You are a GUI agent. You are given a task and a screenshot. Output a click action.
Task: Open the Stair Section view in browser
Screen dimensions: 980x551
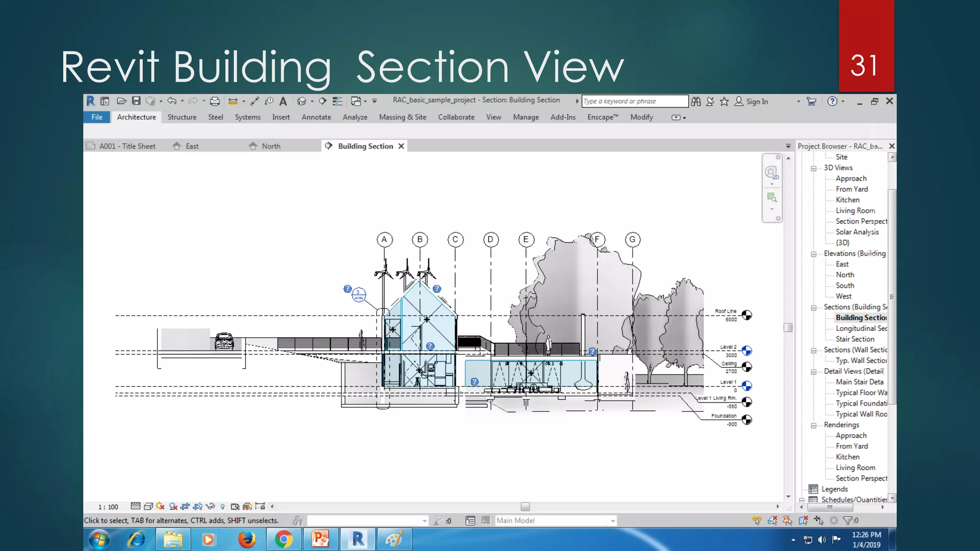pyautogui.click(x=855, y=339)
